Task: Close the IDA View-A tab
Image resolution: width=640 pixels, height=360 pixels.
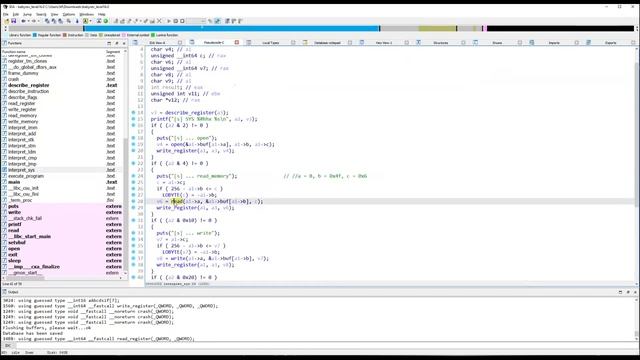Action: (180, 42)
